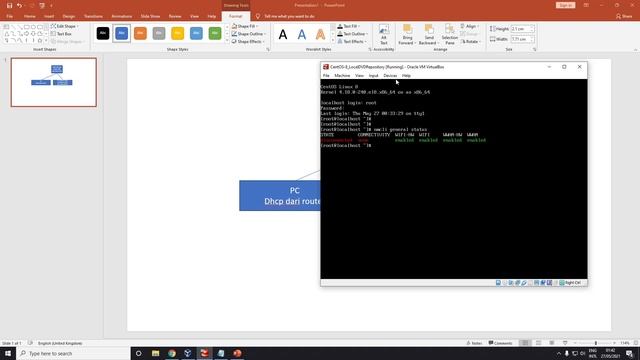The image size is (640, 360).
Task: Click the Share button
Action: point(624,16)
